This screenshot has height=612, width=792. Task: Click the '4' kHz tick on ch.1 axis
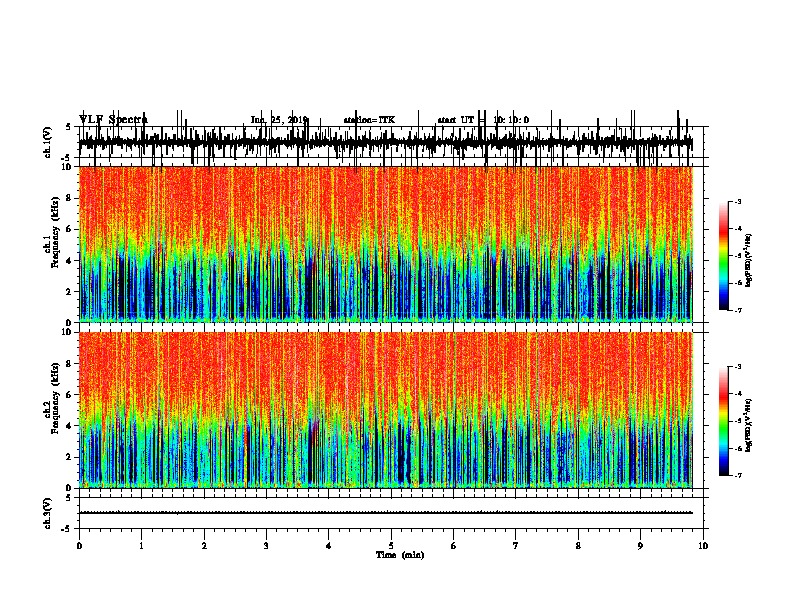[69, 261]
